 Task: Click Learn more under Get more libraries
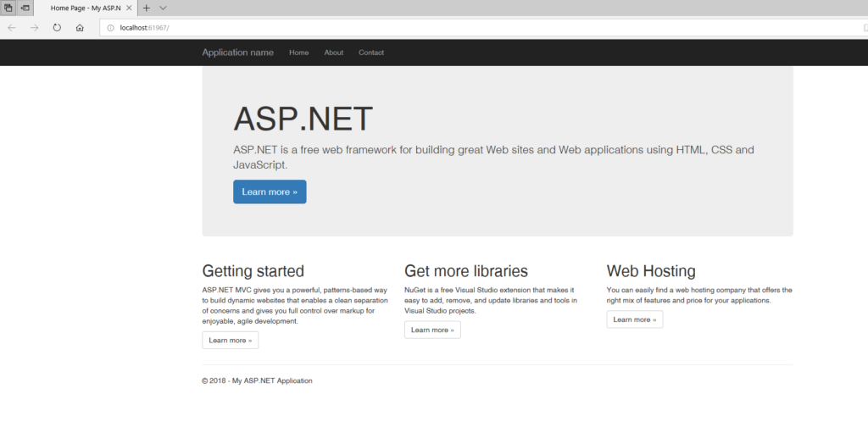432,330
